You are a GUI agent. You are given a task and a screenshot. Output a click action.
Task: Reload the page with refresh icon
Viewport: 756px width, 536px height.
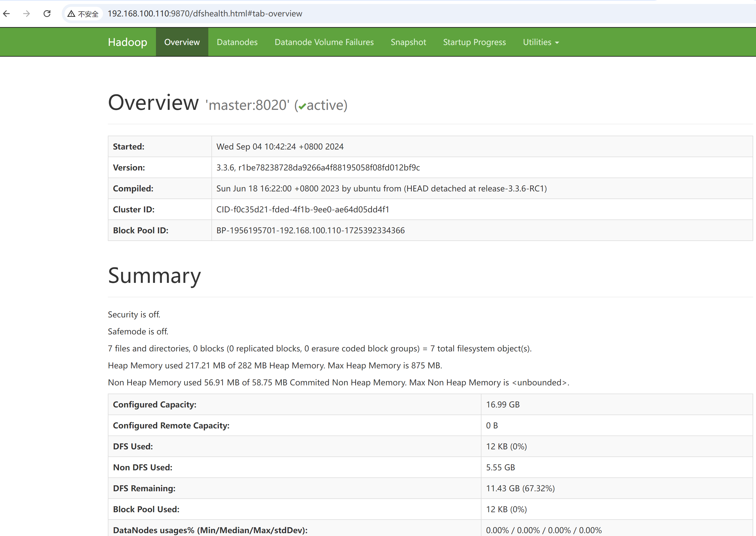(x=47, y=14)
